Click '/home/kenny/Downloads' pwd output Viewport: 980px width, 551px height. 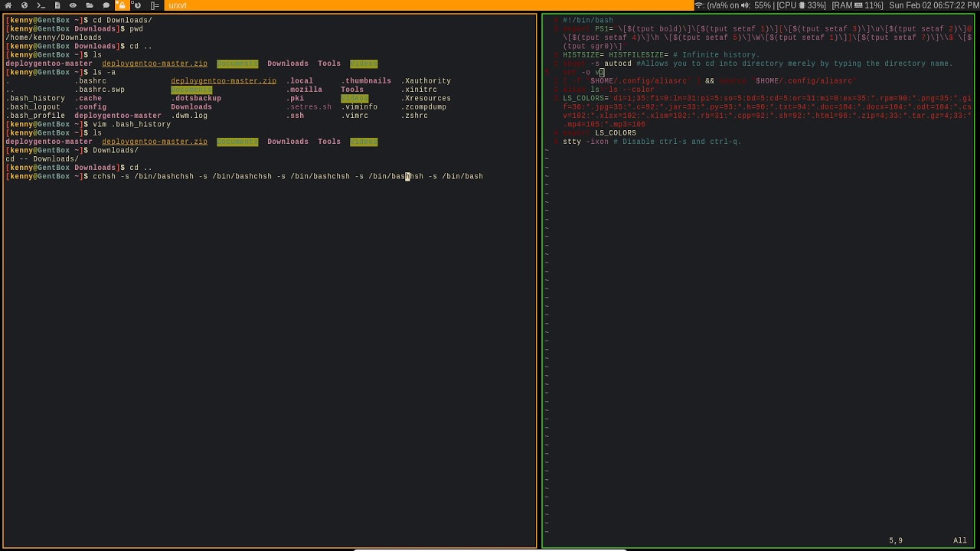54,37
